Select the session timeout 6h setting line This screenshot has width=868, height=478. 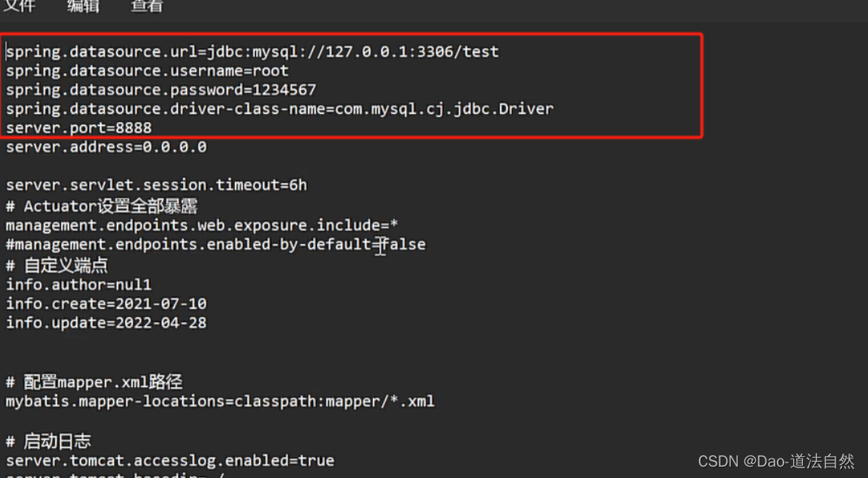154,185
